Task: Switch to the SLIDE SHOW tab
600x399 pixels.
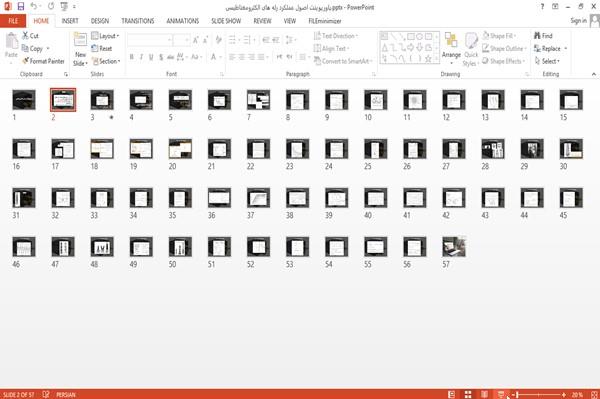Action: click(226, 21)
